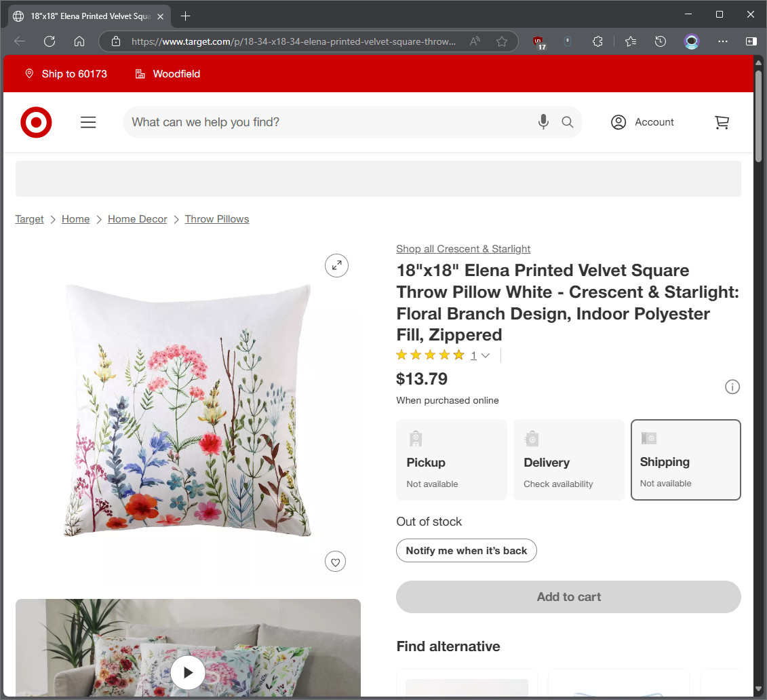Play the product video
This screenshot has width=767, height=700.
[x=188, y=672]
